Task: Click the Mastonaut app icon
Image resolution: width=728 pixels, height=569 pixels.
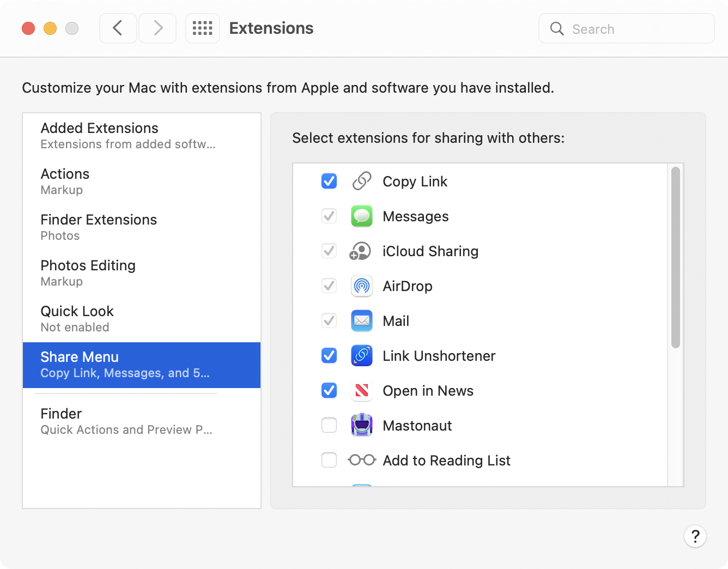Action: tap(362, 426)
